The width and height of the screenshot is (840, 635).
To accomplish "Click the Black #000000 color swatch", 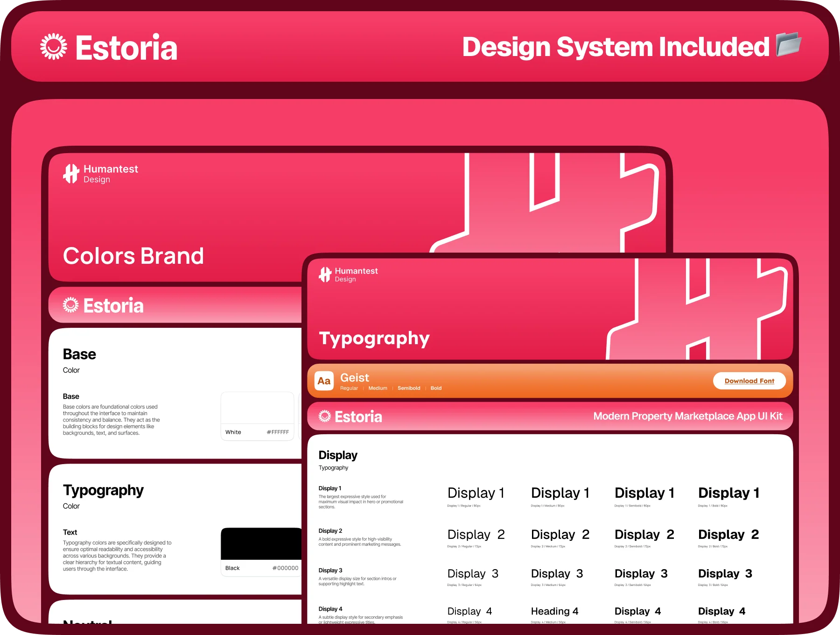I will coord(261,552).
